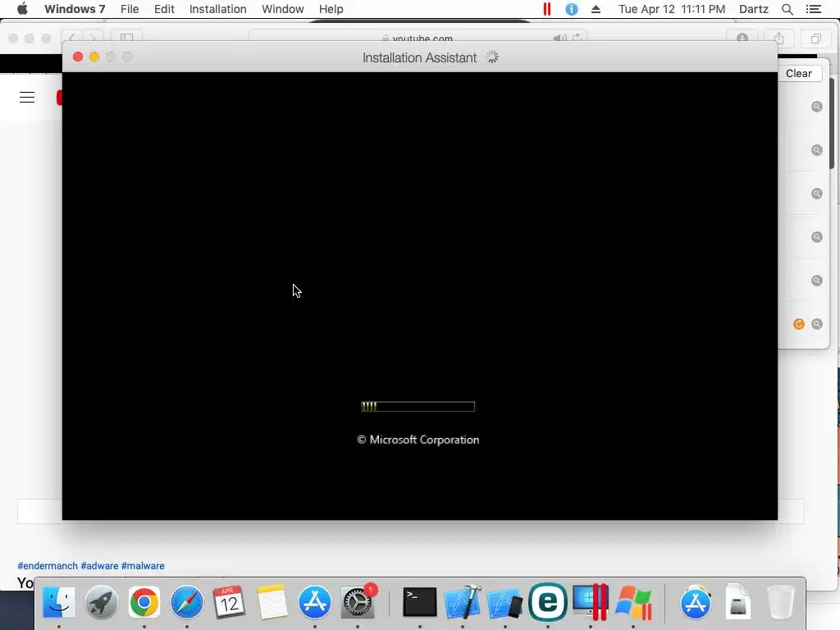Open ESET security from the Dock
The width and height of the screenshot is (840, 630).
point(547,602)
